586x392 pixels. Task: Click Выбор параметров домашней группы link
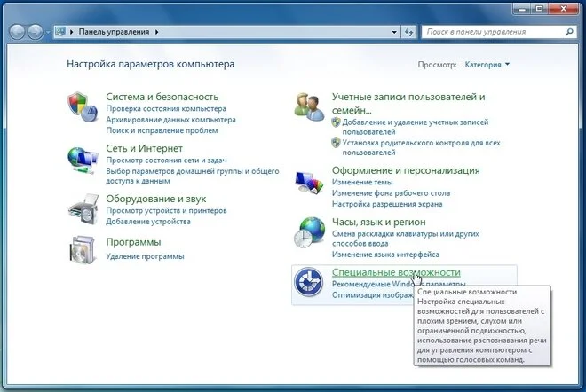pyautogui.click(x=193, y=176)
